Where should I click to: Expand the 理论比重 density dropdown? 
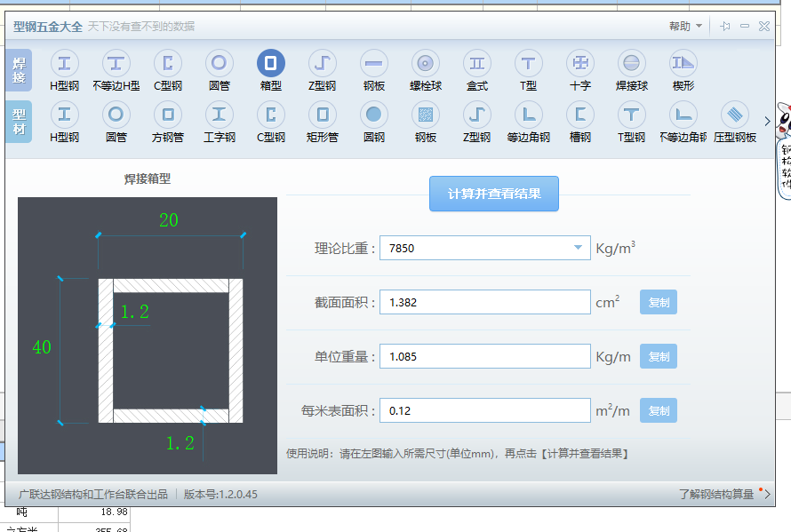click(x=578, y=248)
